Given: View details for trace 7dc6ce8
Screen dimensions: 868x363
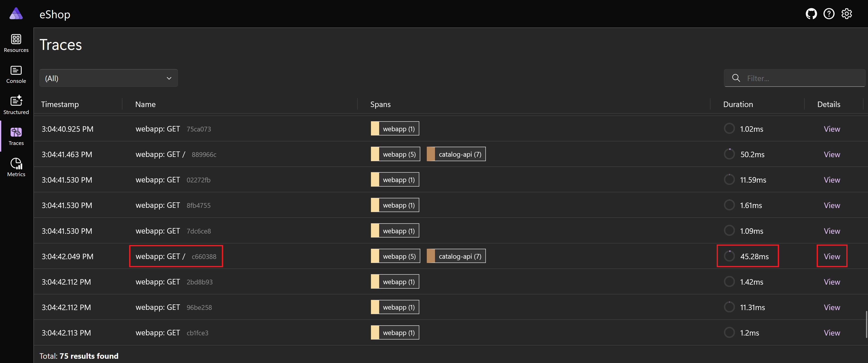Looking at the screenshot, I should [x=832, y=231].
